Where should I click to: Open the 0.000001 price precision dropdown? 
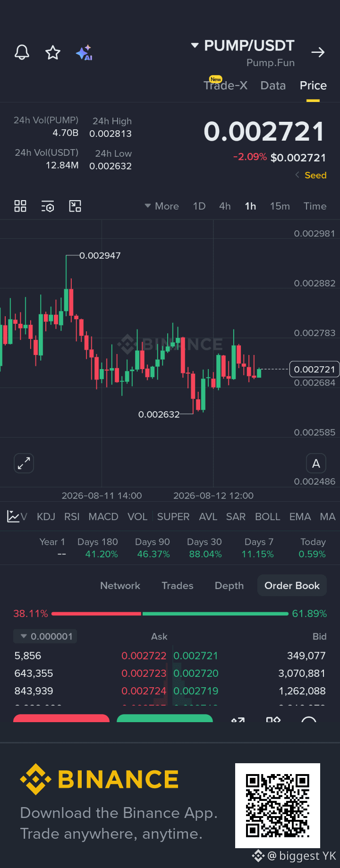45,636
